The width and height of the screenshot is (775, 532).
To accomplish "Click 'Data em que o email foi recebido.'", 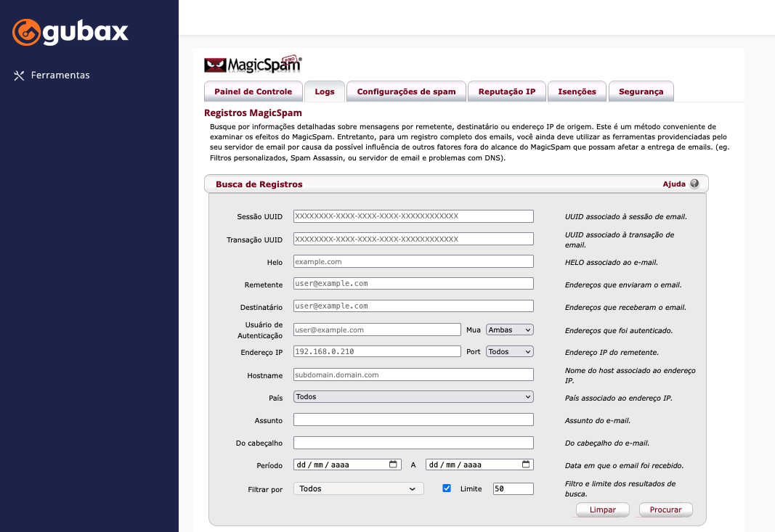I will (x=624, y=465).
